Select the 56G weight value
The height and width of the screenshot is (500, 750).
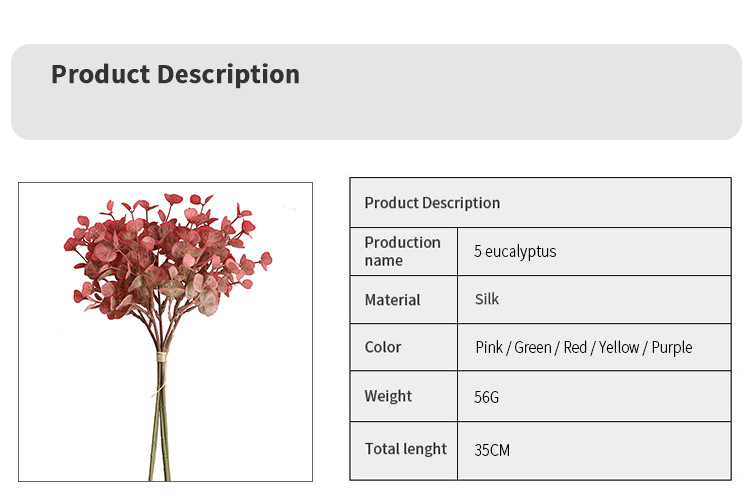pos(487,397)
